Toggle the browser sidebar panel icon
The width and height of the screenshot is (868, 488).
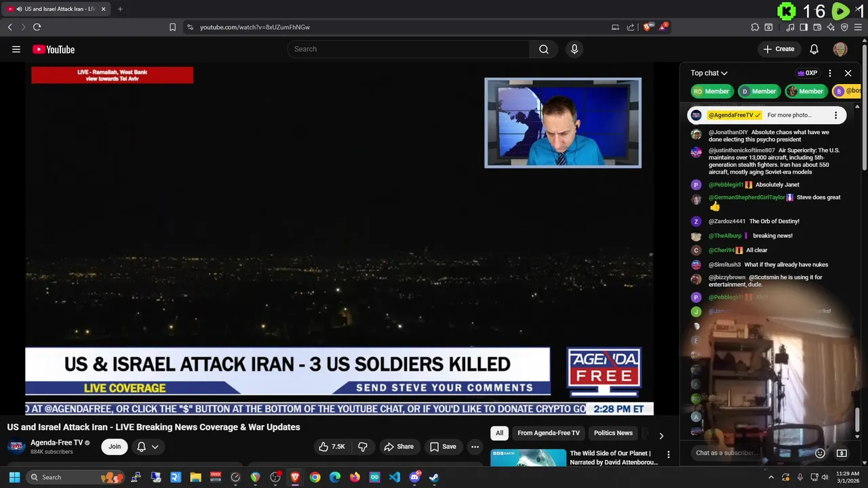click(x=804, y=27)
